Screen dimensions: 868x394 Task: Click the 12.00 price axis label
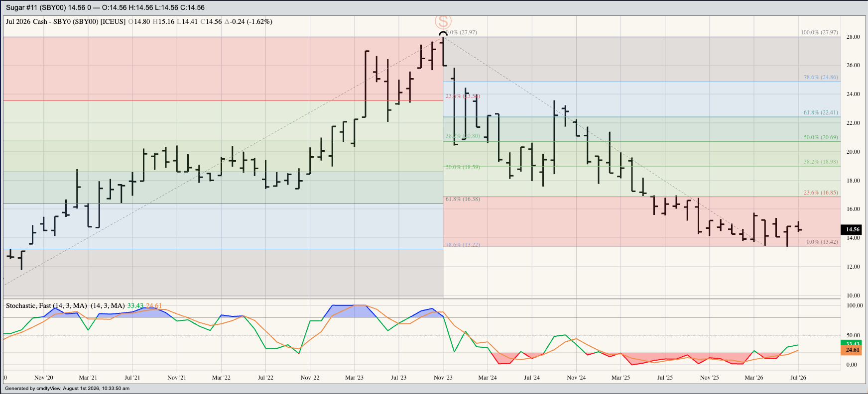click(x=853, y=267)
